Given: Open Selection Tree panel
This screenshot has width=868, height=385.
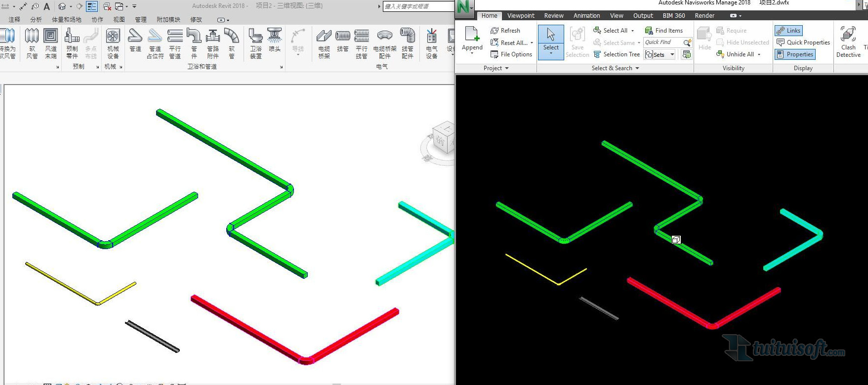Looking at the screenshot, I should point(617,54).
